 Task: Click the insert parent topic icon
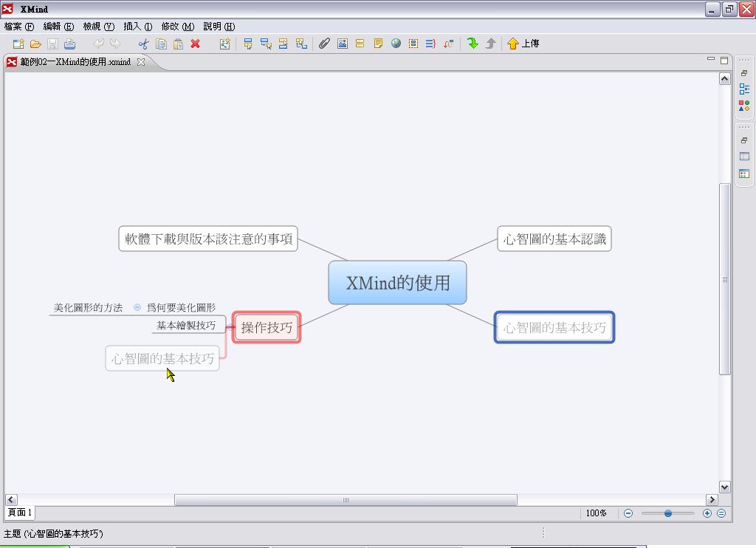coord(301,44)
